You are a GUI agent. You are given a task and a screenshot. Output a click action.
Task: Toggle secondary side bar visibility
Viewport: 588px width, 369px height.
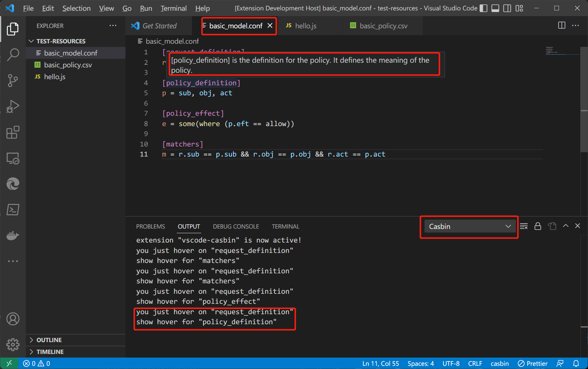pos(507,8)
